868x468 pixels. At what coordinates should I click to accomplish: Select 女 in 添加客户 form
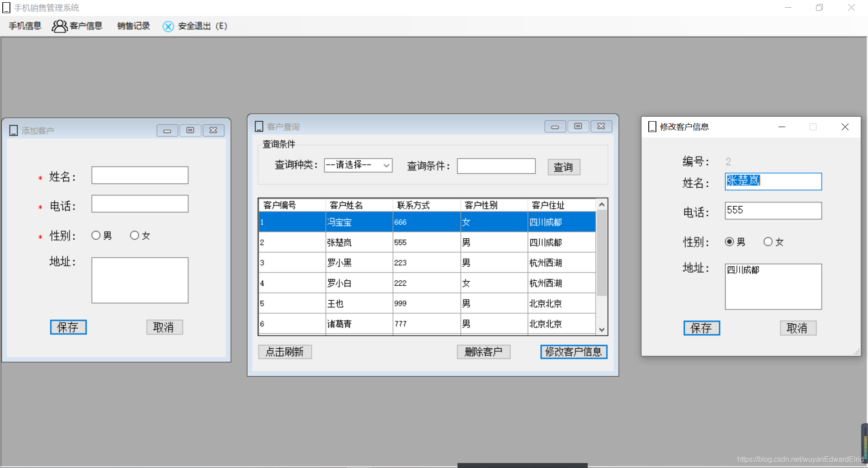pos(140,235)
